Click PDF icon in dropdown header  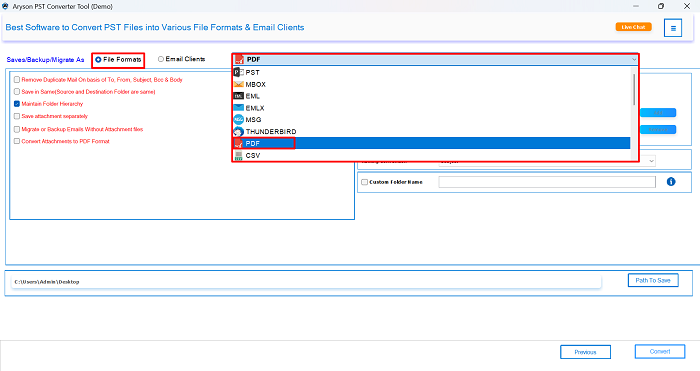click(x=239, y=59)
